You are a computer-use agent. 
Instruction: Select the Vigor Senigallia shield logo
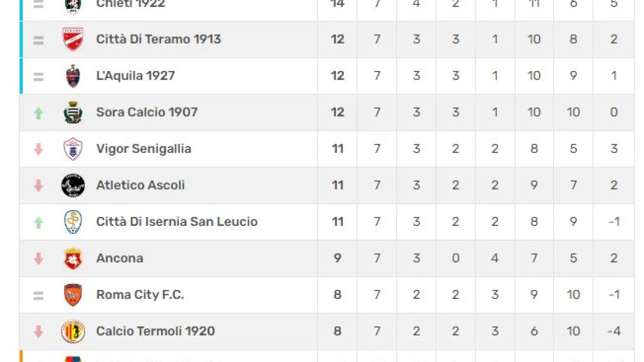73,149
